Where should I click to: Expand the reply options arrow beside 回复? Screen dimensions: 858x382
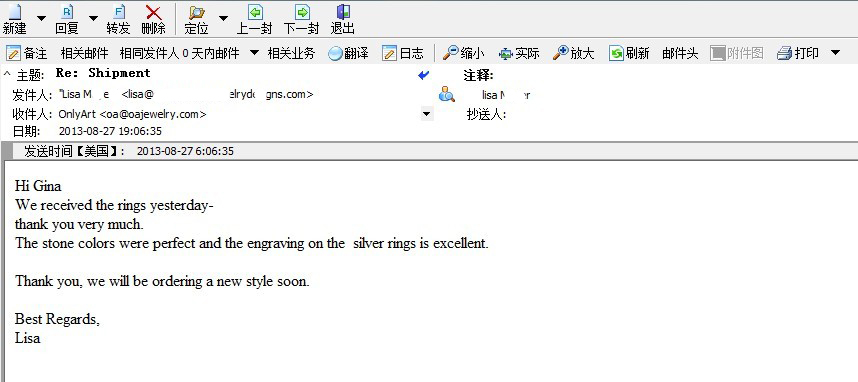[94, 18]
